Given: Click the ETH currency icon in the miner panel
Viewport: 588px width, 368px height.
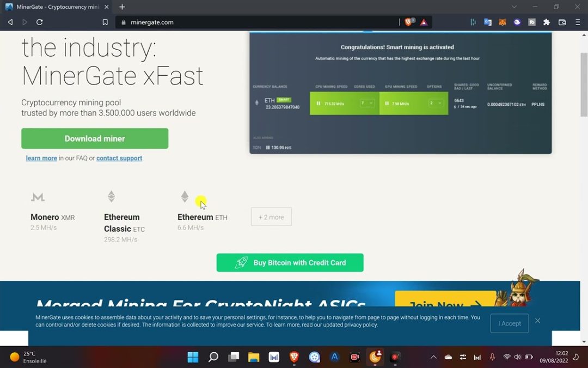Looking at the screenshot, I should 257,102.
